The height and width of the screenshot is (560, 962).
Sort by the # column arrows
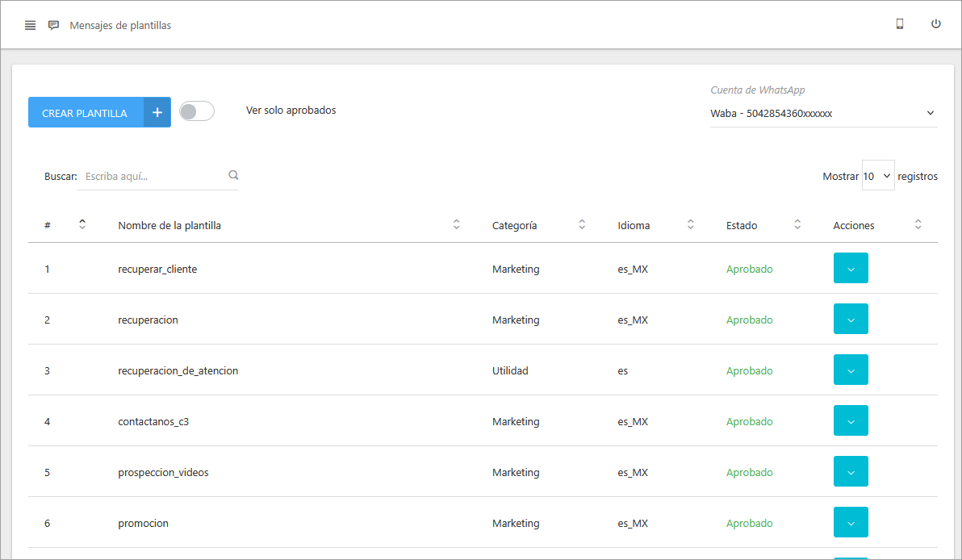tap(82, 225)
